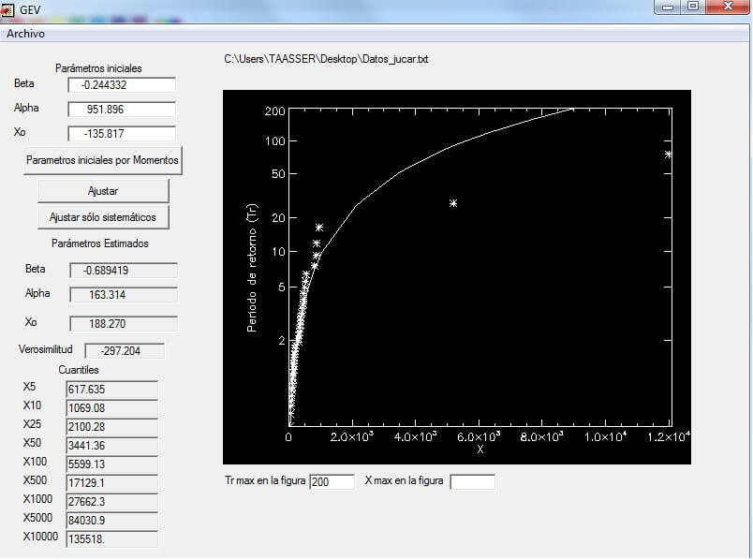
Task: Click the Tr max en la figura field
Action: [332, 481]
